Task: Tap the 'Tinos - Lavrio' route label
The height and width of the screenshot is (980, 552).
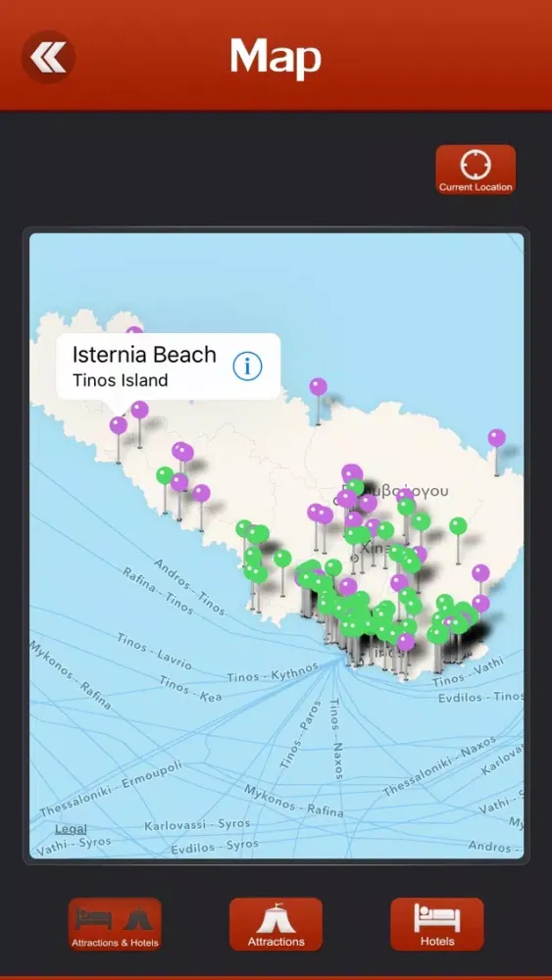Action: (154, 651)
